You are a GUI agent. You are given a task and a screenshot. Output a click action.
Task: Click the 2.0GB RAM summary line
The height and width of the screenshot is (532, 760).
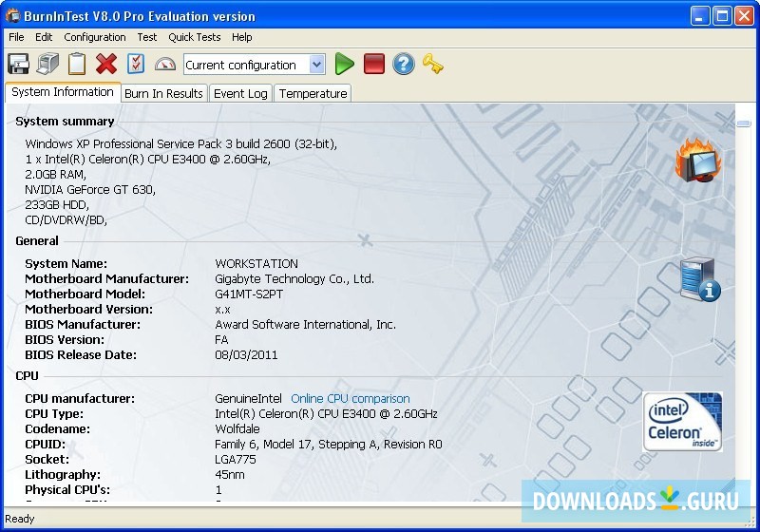tap(55, 175)
